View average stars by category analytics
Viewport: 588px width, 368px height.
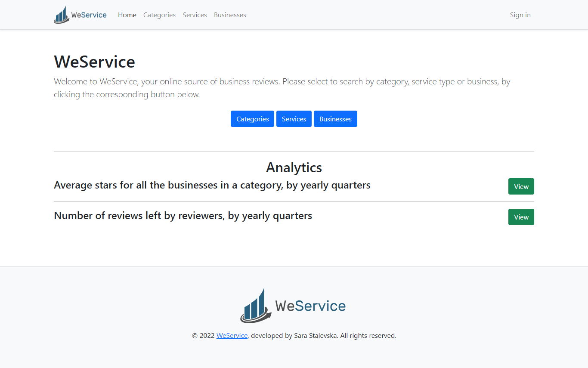pos(521,186)
